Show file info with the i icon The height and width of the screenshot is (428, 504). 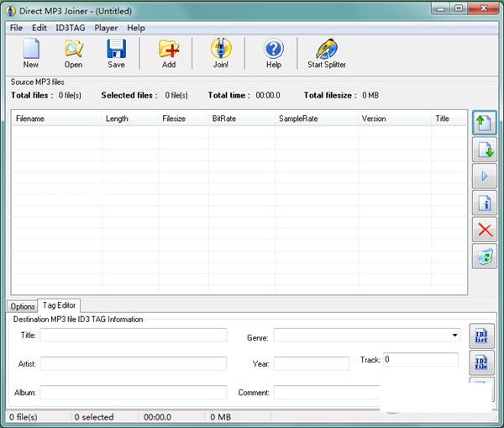[485, 203]
